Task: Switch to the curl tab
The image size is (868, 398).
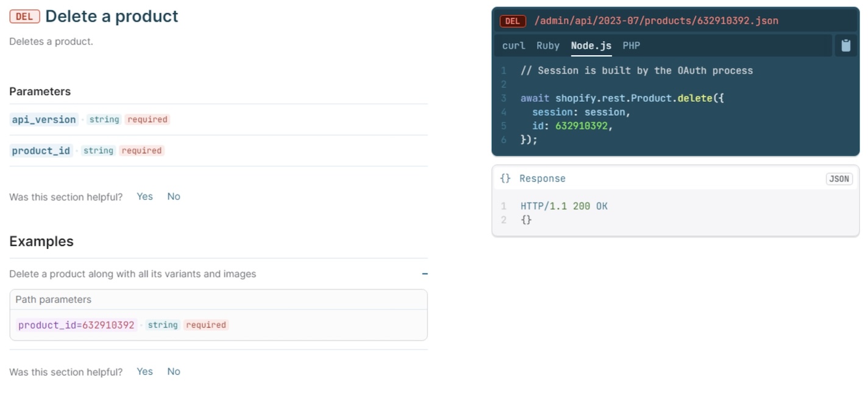Action: point(514,46)
